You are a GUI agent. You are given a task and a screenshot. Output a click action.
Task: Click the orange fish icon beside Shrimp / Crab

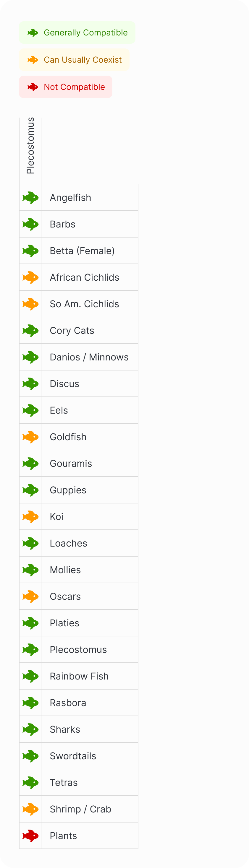click(30, 809)
